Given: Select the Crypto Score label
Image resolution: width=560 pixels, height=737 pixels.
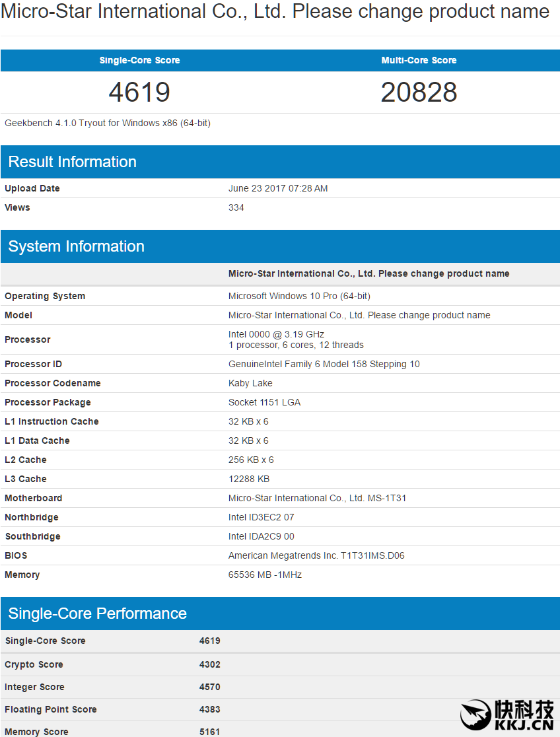Looking at the screenshot, I should (x=34, y=664).
